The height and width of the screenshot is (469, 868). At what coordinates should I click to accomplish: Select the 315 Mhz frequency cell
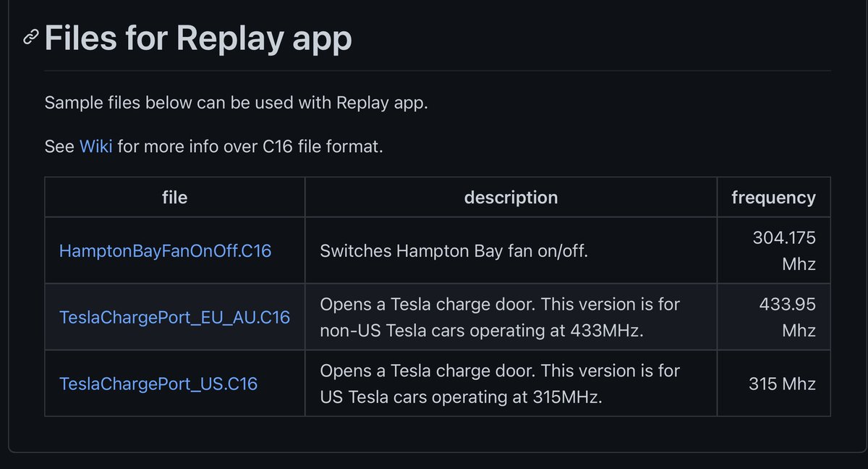773,383
